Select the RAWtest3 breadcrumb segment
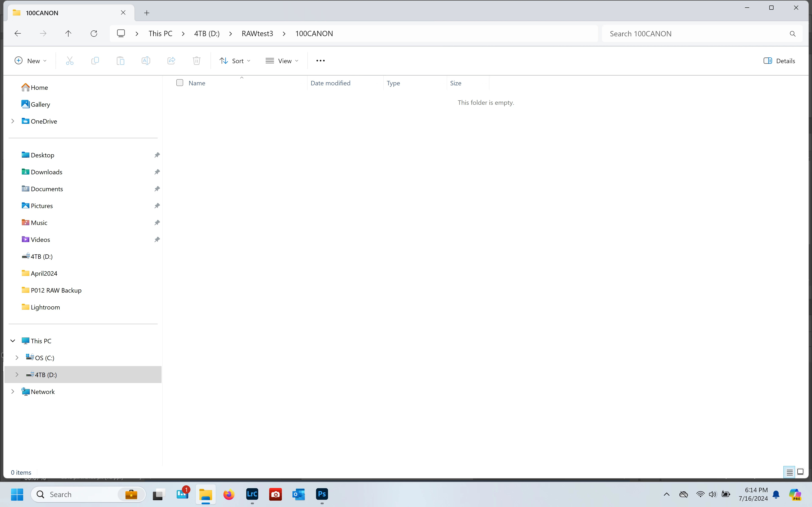812x507 pixels. pyautogui.click(x=257, y=34)
